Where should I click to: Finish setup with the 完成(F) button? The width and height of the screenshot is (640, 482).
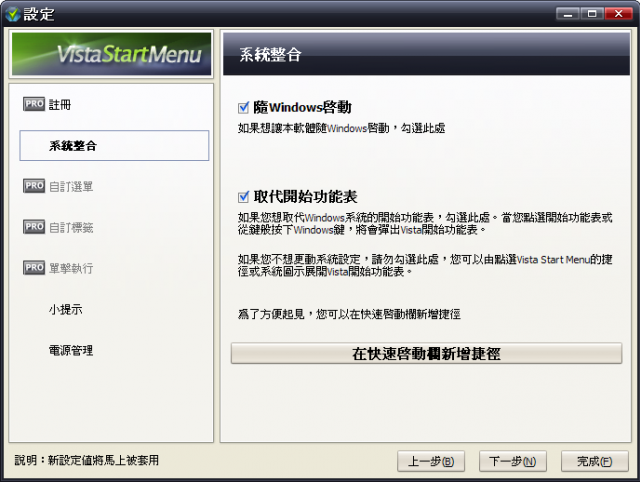click(595, 461)
